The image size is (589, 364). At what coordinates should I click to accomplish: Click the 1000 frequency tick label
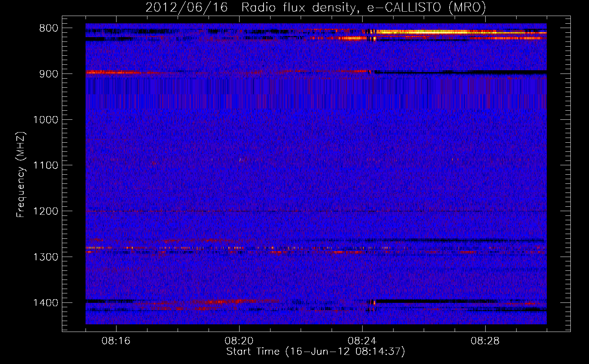46,120
